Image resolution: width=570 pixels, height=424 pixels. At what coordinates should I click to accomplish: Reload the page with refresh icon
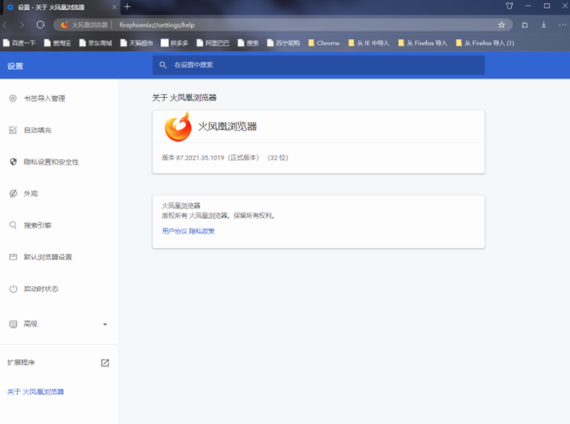[40, 25]
